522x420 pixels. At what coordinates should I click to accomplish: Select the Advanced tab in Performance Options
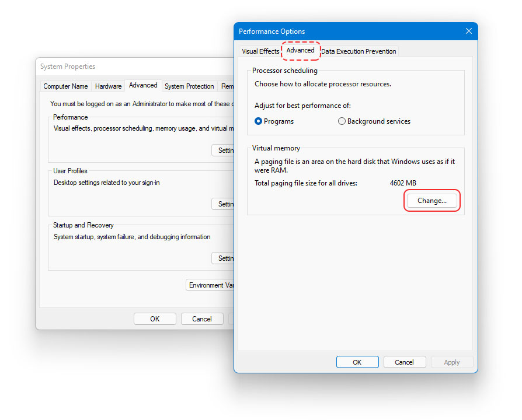click(x=301, y=51)
